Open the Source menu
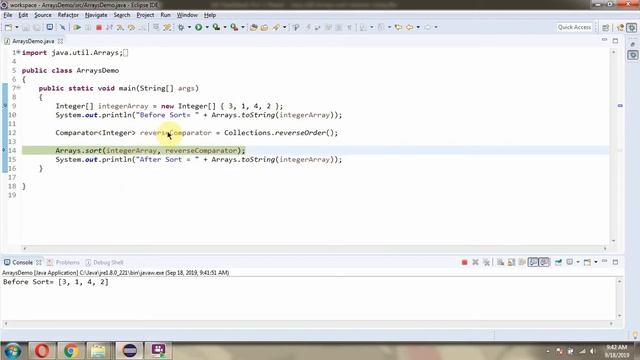This screenshot has width=640, height=360. click(x=43, y=15)
